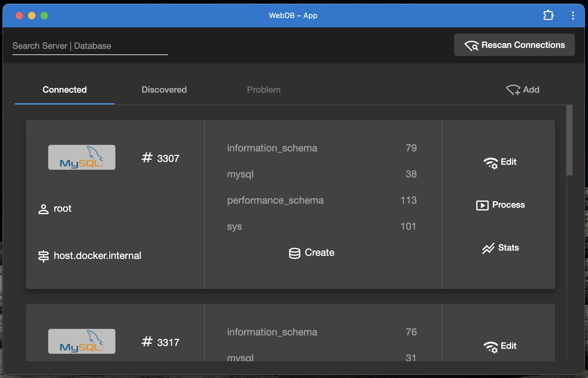
Task: Select the root username text
Action: [63, 208]
